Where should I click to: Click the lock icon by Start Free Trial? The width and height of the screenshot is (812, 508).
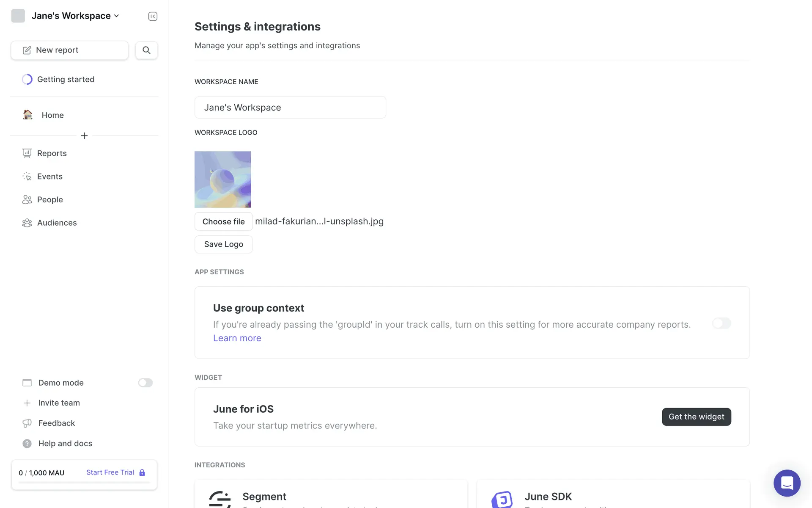point(142,472)
